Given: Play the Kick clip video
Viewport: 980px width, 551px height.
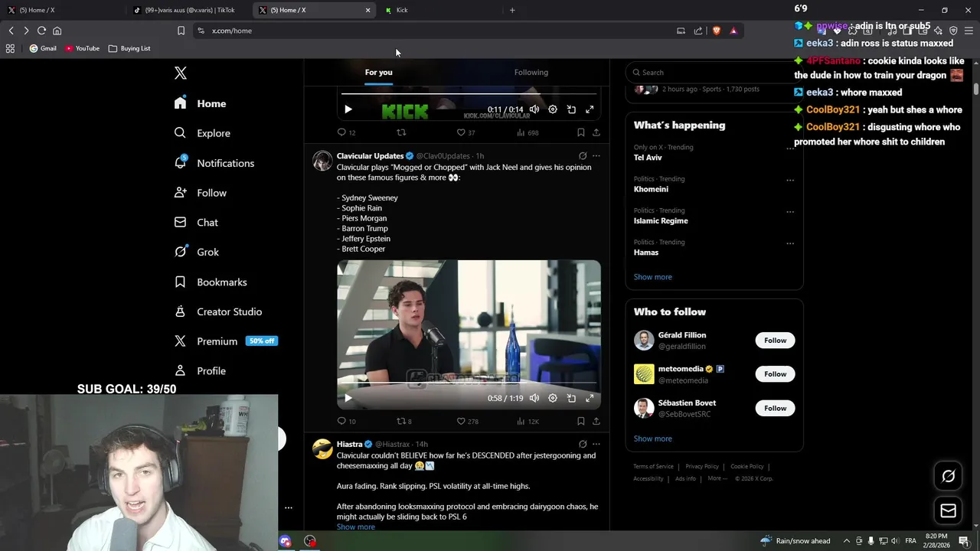Looking at the screenshot, I should point(348,109).
